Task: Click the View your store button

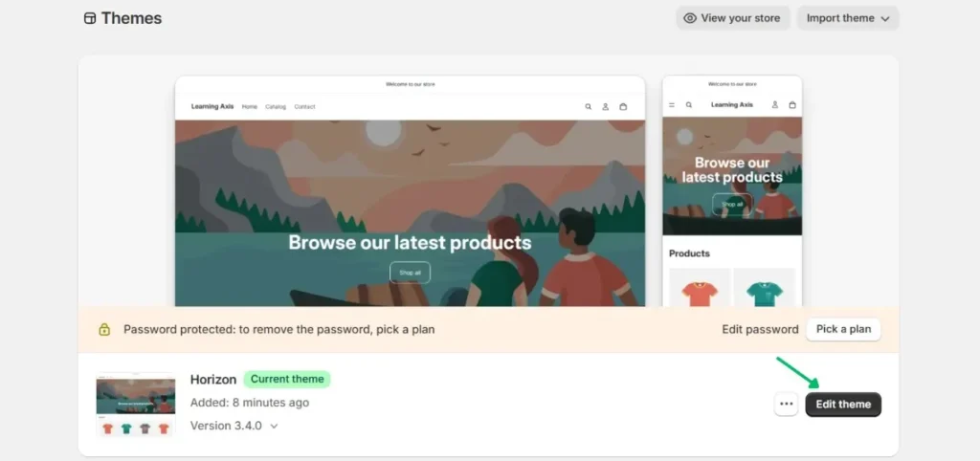Action: click(x=732, y=18)
